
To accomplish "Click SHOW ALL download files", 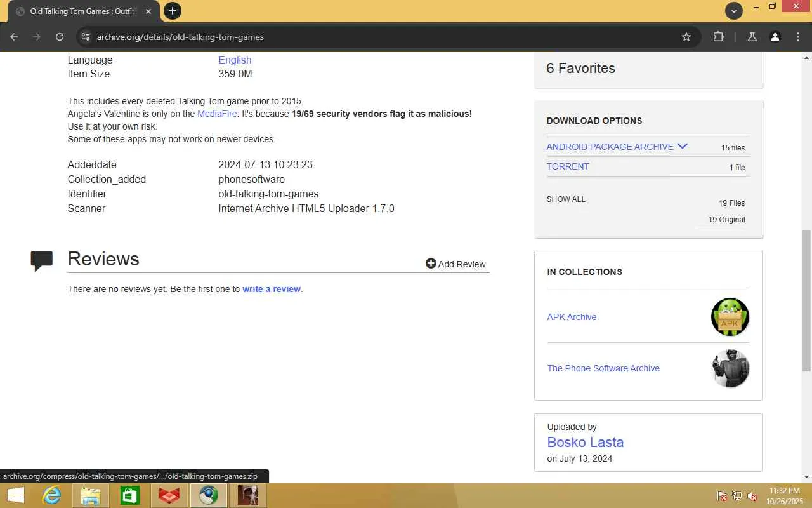I will 566,199.
